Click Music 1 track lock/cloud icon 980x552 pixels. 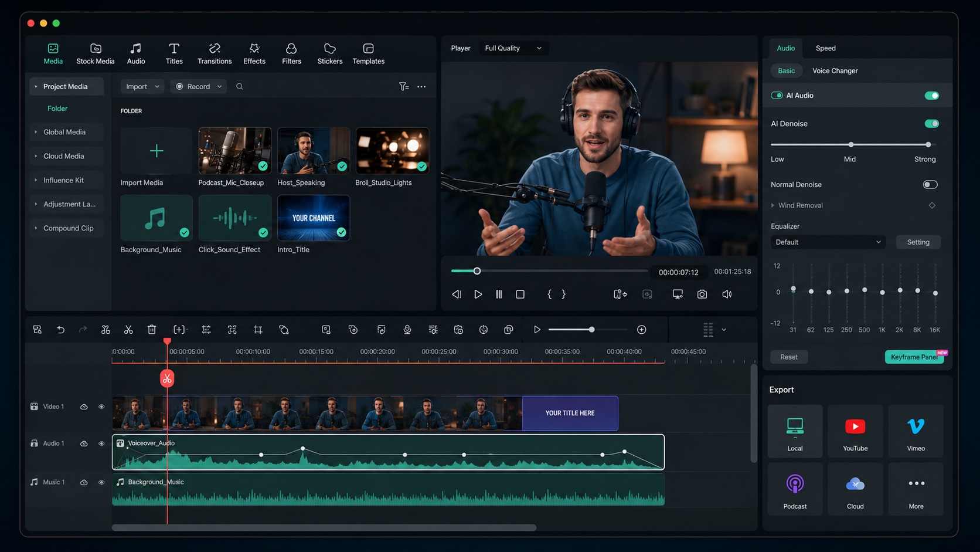(x=84, y=482)
